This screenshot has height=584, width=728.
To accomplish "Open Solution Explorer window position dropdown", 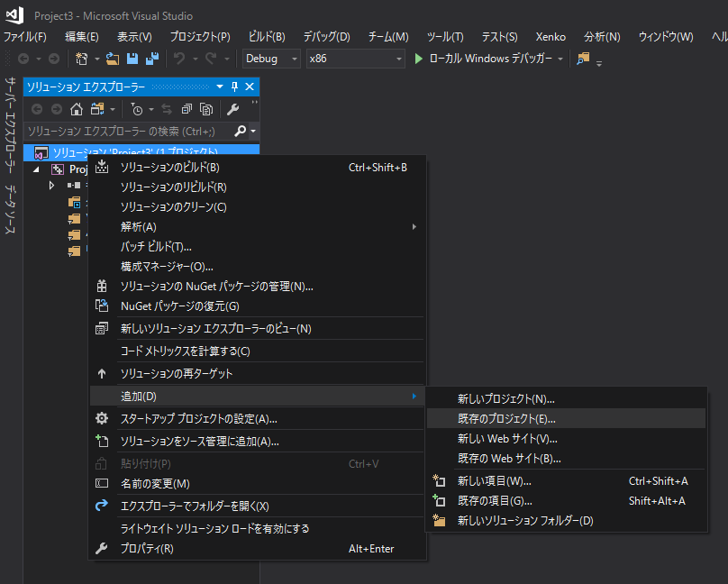I will click(x=220, y=87).
